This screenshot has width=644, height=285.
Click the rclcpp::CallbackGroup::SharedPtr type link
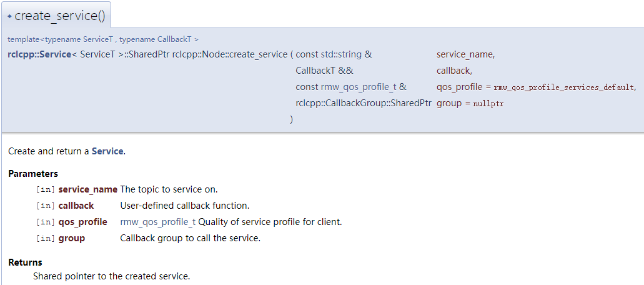(363, 103)
